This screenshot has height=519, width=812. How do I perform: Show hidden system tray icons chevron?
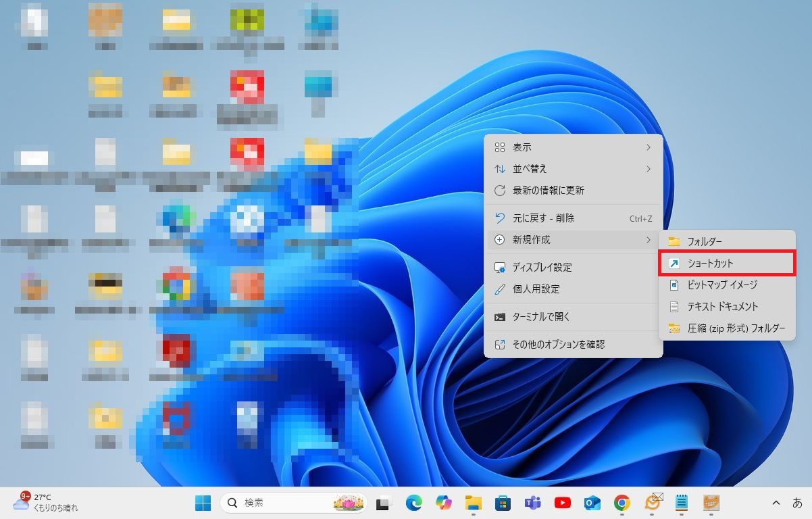tap(776, 503)
